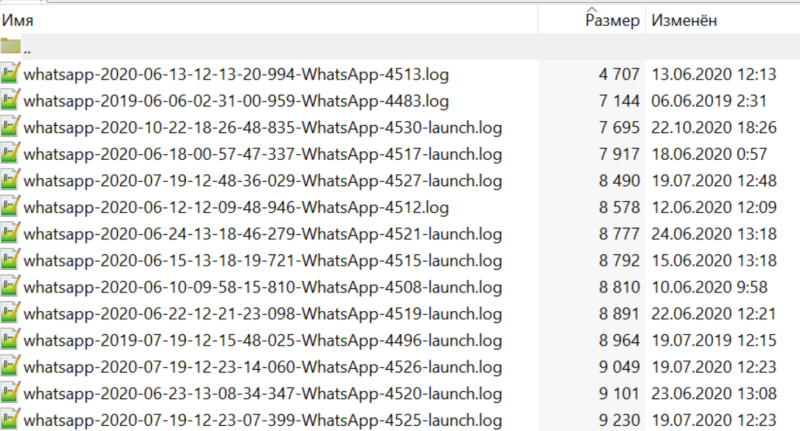Click the size value 7 144
Image resolution: width=800 pixels, height=431 pixels.
click(x=619, y=101)
